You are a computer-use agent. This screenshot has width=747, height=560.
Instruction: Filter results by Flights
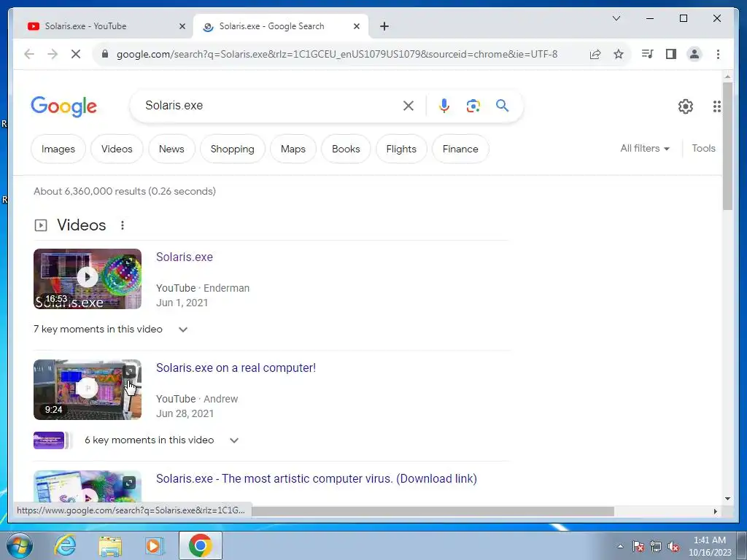pos(401,149)
